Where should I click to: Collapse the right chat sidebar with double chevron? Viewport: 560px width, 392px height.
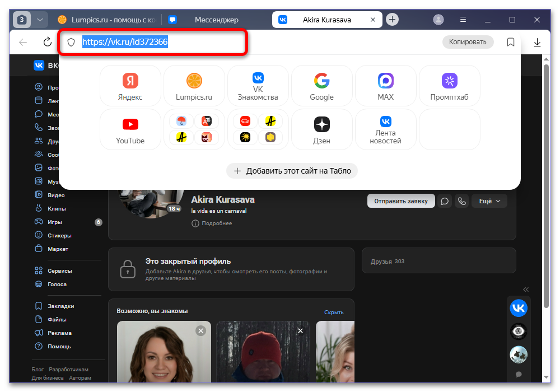[526, 289]
